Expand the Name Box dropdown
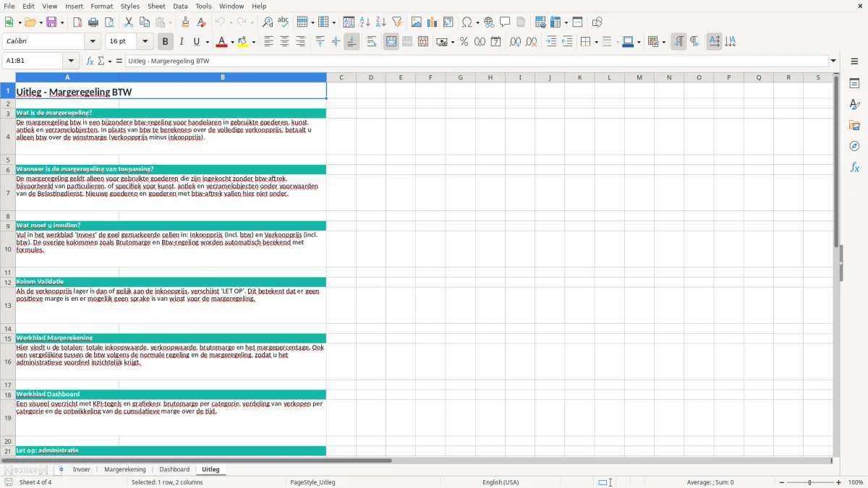Viewport: 868px width, 488px height. pos(71,61)
